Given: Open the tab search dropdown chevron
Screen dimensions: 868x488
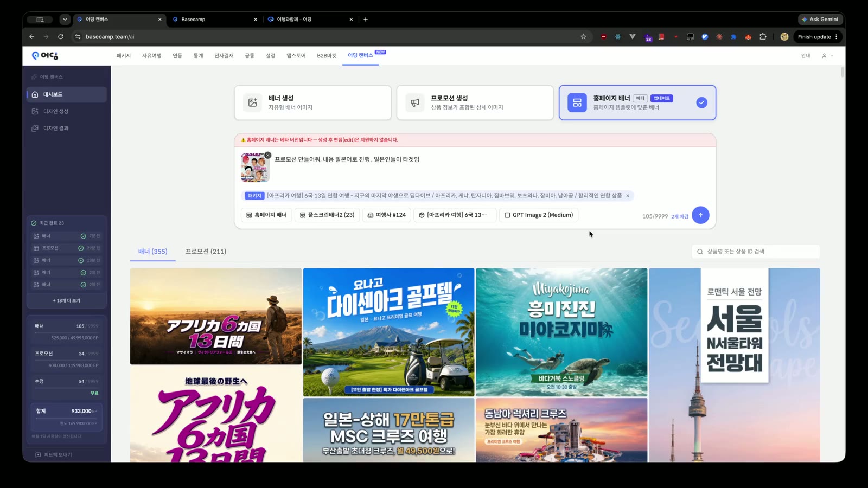Looking at the screenshot, I should coord(65,20).
